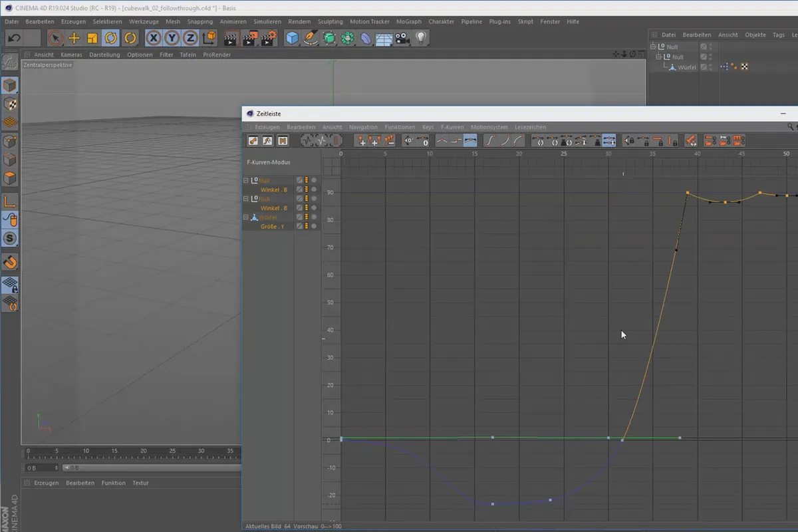Collapse nested Null in Objects manager
The width and height of the screenshot is (798, 532).
tap(660, 57)
